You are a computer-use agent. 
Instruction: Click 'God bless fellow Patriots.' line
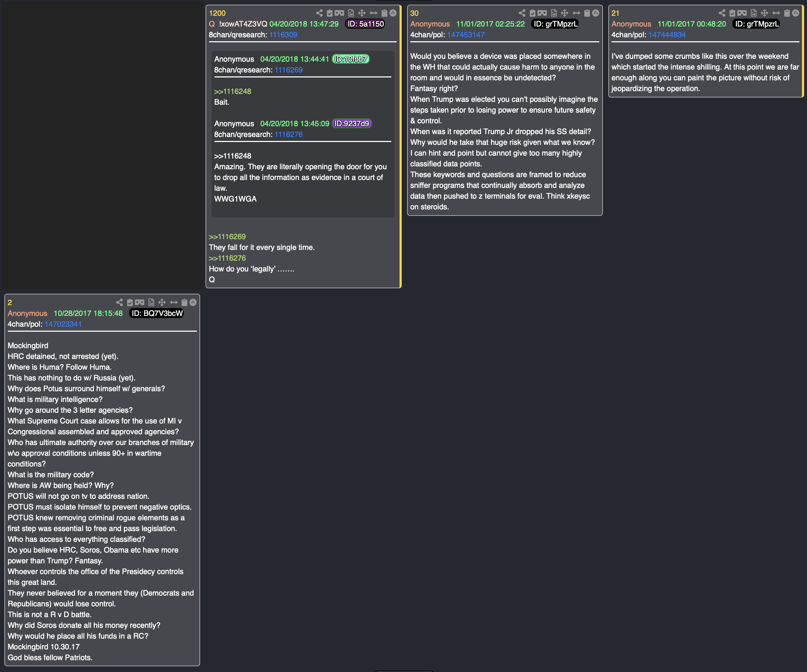pyautogui.click(x=50, y=657)
